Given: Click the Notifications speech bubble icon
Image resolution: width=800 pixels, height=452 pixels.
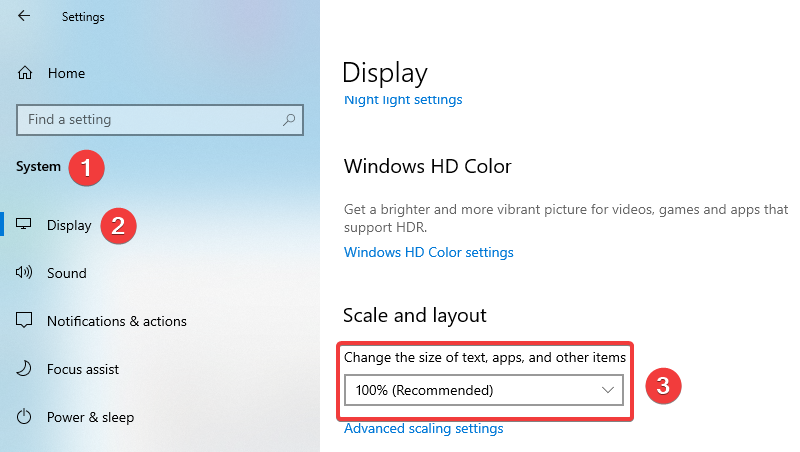Looking at the screenshot, I should point(24,320).
